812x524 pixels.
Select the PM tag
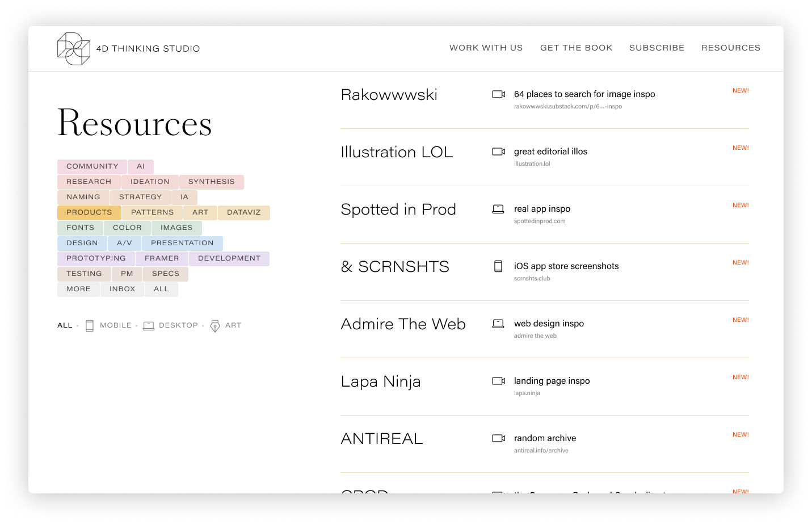click(x=127, y=274)
